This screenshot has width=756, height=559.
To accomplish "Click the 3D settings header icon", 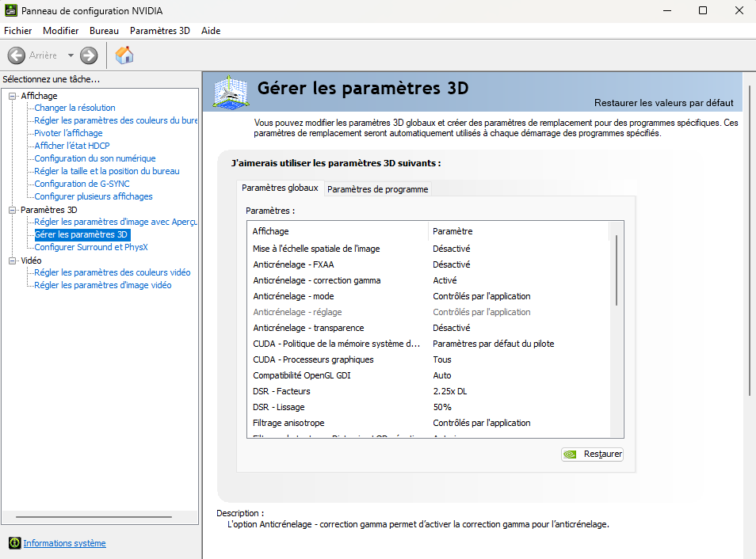I will (x=231, y=92).
